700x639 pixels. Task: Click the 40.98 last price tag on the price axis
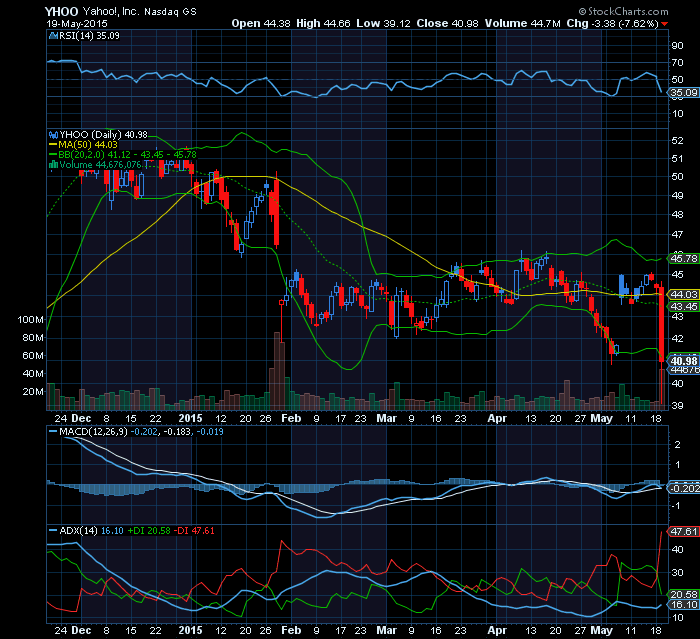[683, 361]
